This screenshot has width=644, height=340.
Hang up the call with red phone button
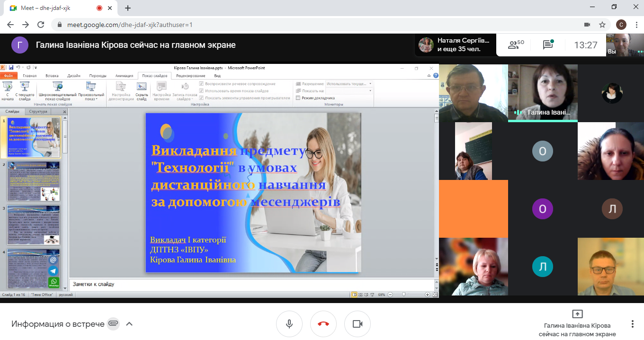[323, 324]
